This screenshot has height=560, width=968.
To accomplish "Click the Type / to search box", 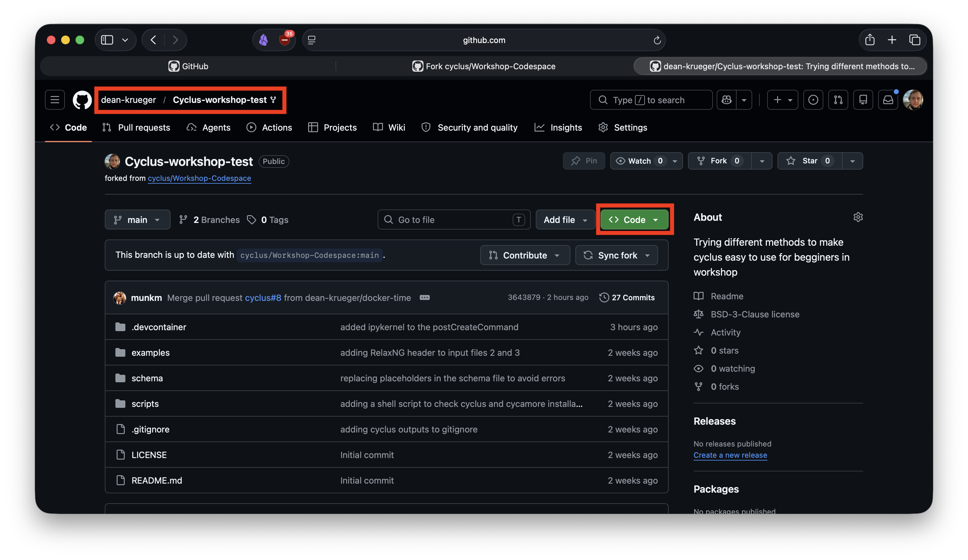I will click(x=651, y=100).
